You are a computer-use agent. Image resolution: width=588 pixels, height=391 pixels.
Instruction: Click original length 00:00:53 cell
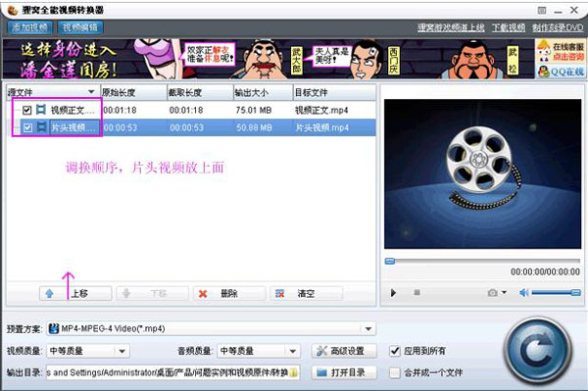tap(120, 127)
